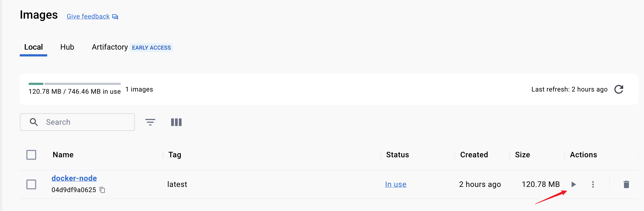
Task: Click the feedback speech bubble icon
Action: tap(115, 17)
